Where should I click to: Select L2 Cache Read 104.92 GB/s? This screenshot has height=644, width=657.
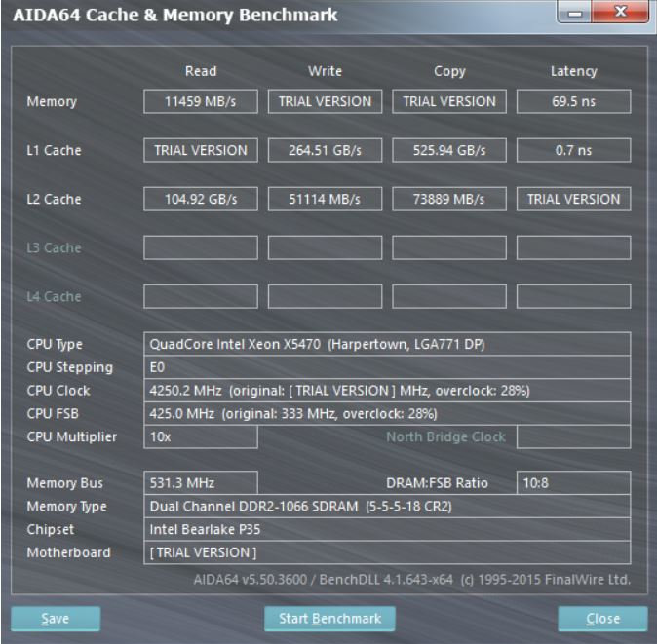click(x=201, y=199)
